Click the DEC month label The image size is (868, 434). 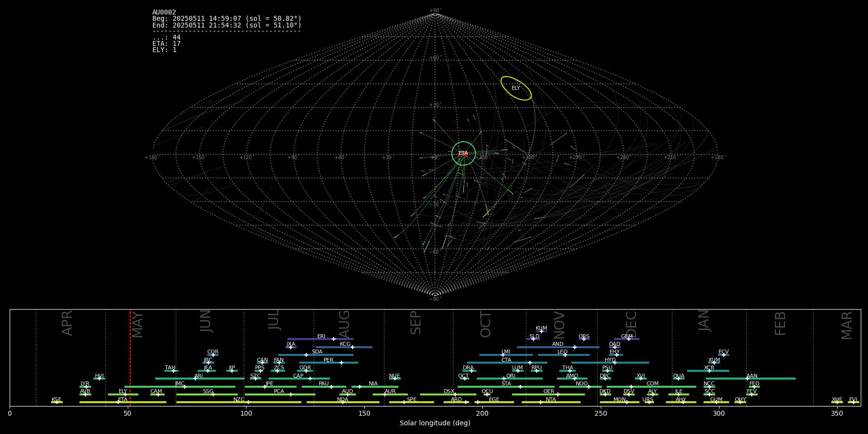tap(631, 325)
